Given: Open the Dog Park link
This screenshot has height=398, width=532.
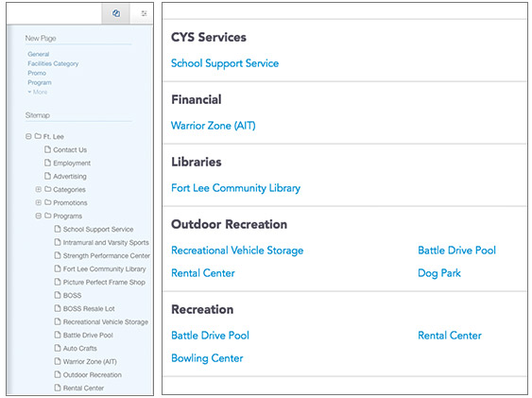Looking at the screenshot, I should [x=439, y=273].
